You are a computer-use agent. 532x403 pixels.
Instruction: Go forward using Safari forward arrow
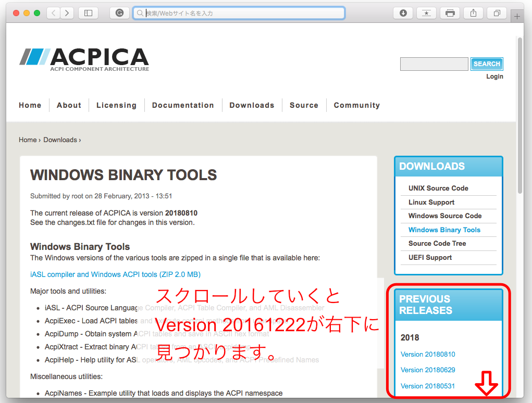coord(67,13)
